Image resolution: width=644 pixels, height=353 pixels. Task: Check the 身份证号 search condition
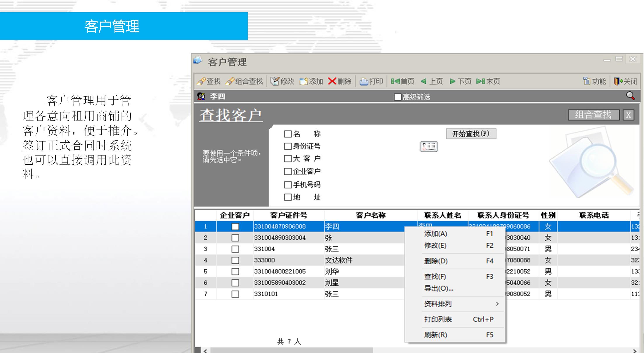click(x=288, y=146)
